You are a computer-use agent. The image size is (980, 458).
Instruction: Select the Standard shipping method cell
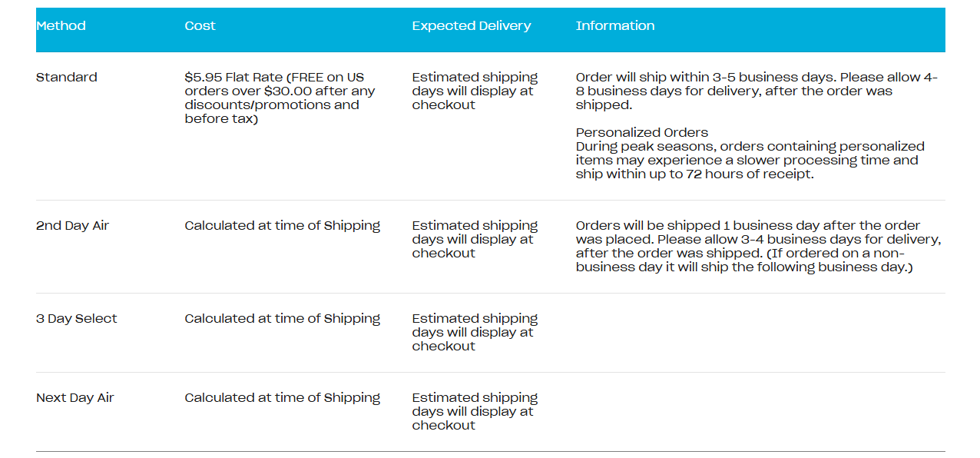pyautogui.click(x=67, y=78)
